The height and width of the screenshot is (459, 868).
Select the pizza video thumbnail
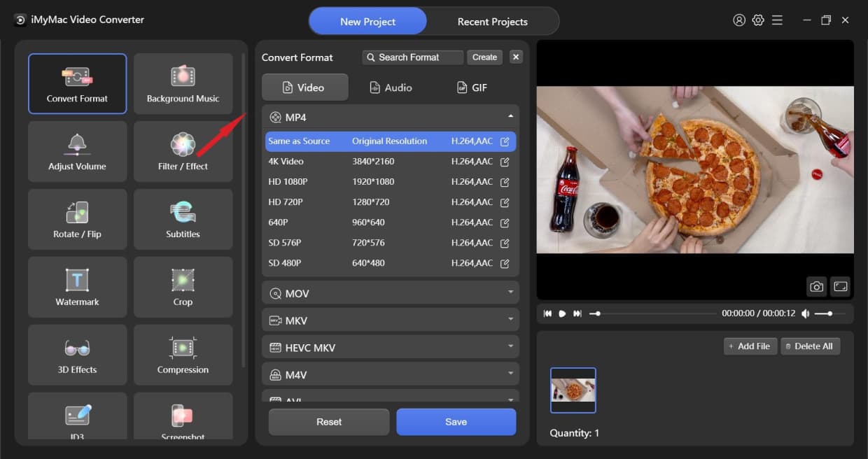pyautogui.click(x=573, y=390)
